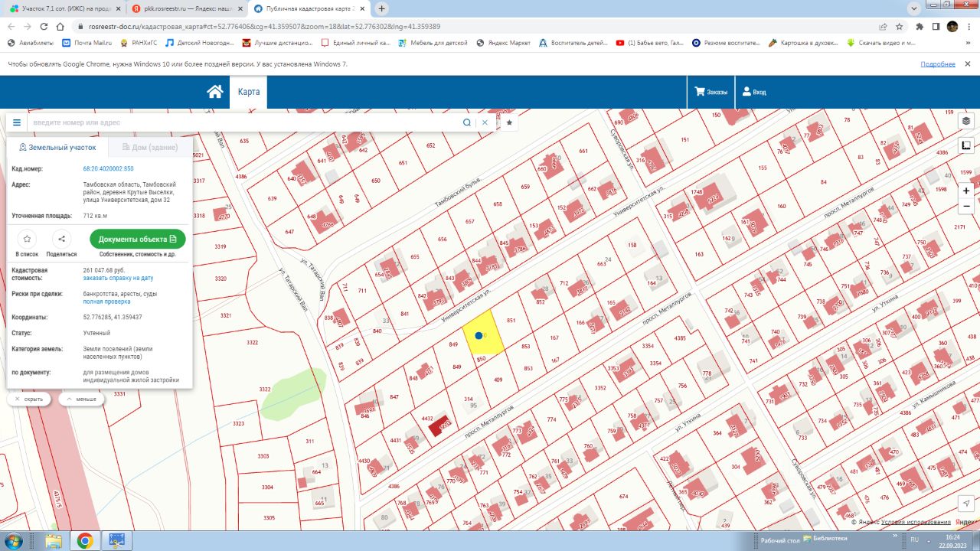Screen dimensions: 980x551
Task: Open the map layers panel
Action: pos(965,121)
